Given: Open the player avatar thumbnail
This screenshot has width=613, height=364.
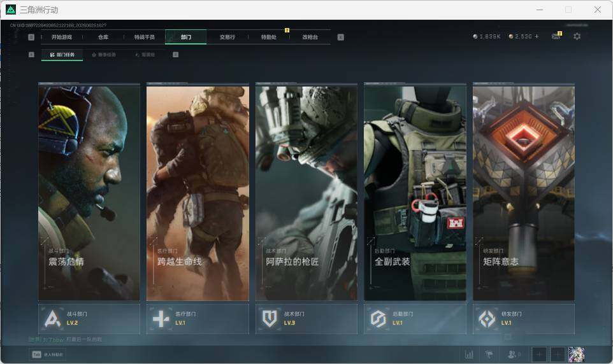Looking at the screenshot, I should tap(576, 354).
